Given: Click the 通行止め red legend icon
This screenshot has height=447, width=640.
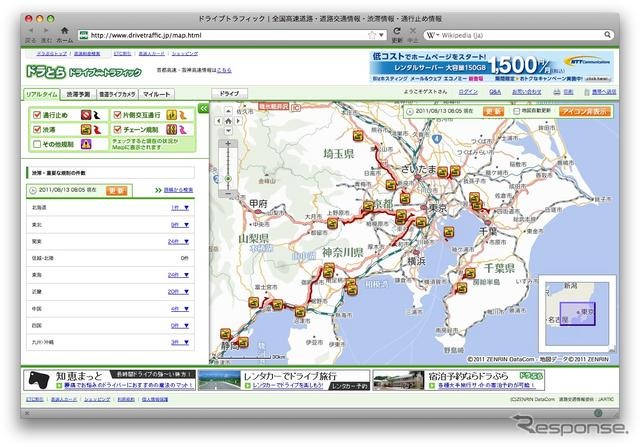Looking at the screenshot, I should click(x=85, y=115).
